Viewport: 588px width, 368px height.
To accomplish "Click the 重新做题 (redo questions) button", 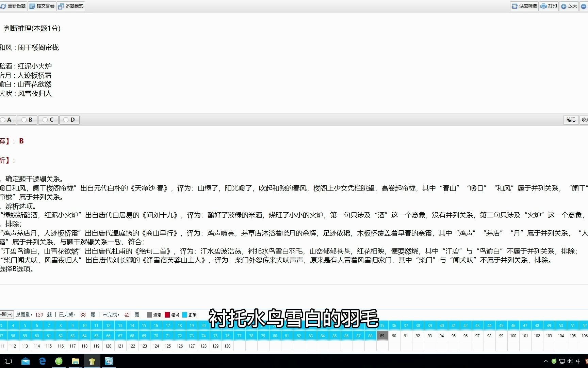I will pos(13,6).
